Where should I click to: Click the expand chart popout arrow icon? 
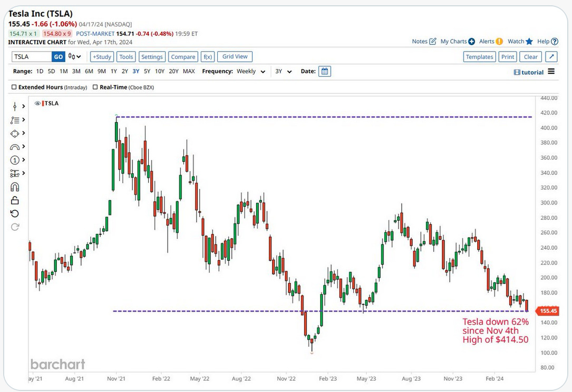[x=551, y=56]
